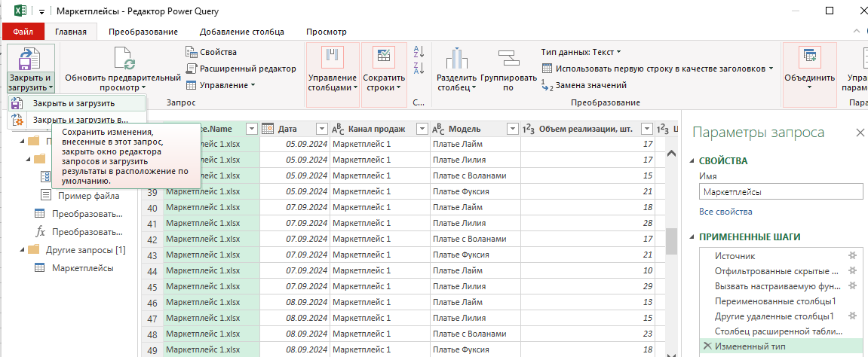Open filter dropdown of Объем реализации column

[x=647, y=129]
